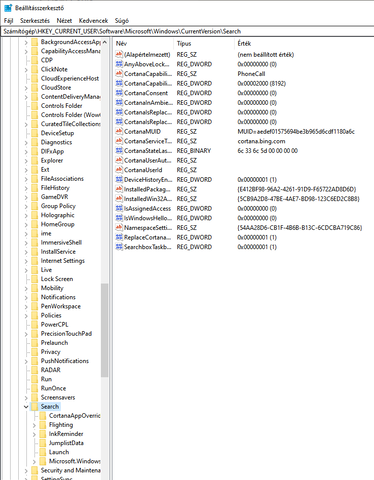Select the ReplaceCortana DWORD icon

tap(119, 237)
